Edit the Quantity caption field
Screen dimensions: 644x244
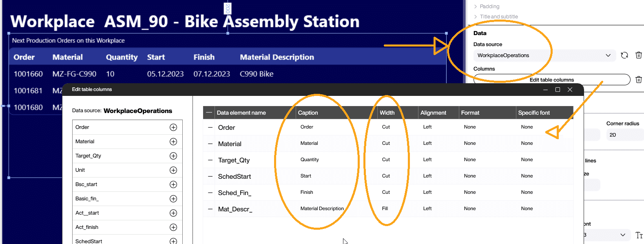310,160
